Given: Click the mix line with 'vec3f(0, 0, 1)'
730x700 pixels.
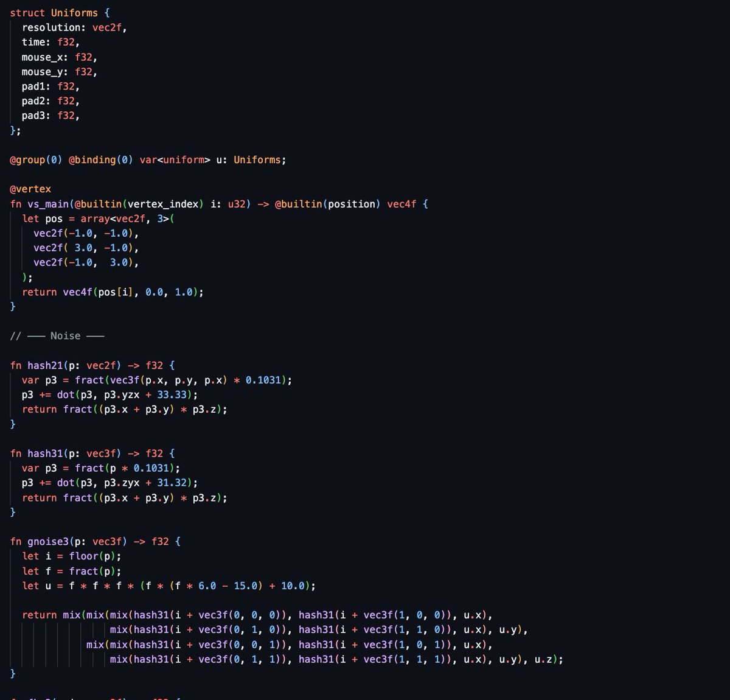Looking at the screenshot, I should 289,645.
